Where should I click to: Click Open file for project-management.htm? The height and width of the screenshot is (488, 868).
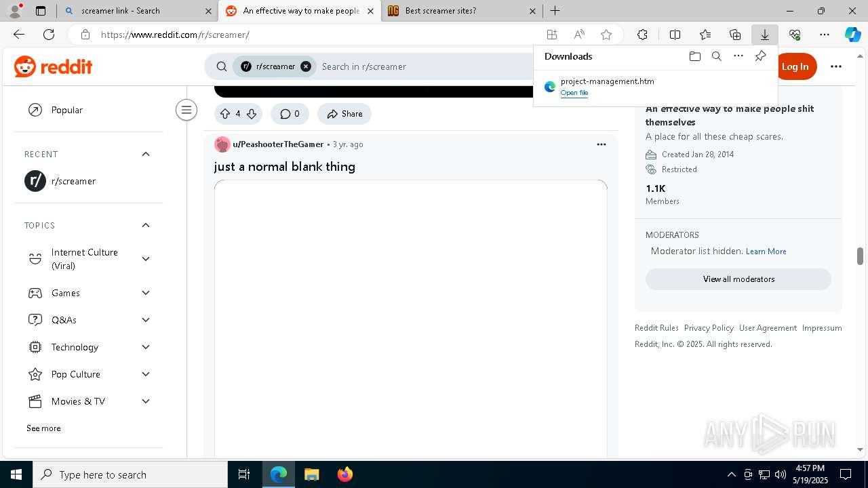click(574, 93)
